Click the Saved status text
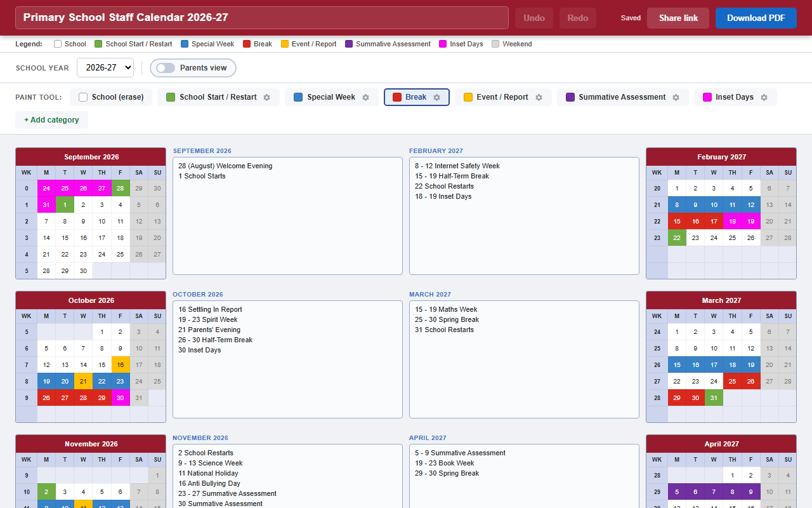The image size is (812, 508). pos(631,18)
